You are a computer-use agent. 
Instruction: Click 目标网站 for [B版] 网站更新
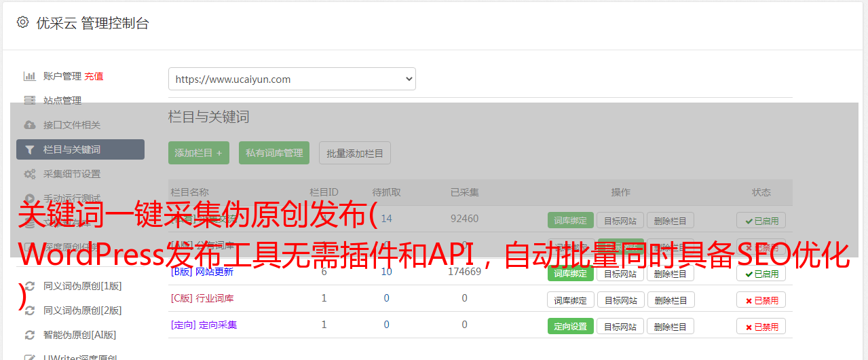click(620, 273)
